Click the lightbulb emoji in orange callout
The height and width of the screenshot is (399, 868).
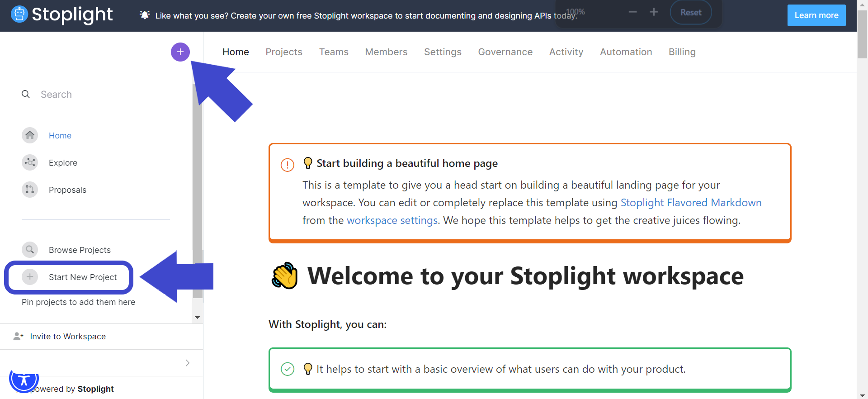(308, 163)
